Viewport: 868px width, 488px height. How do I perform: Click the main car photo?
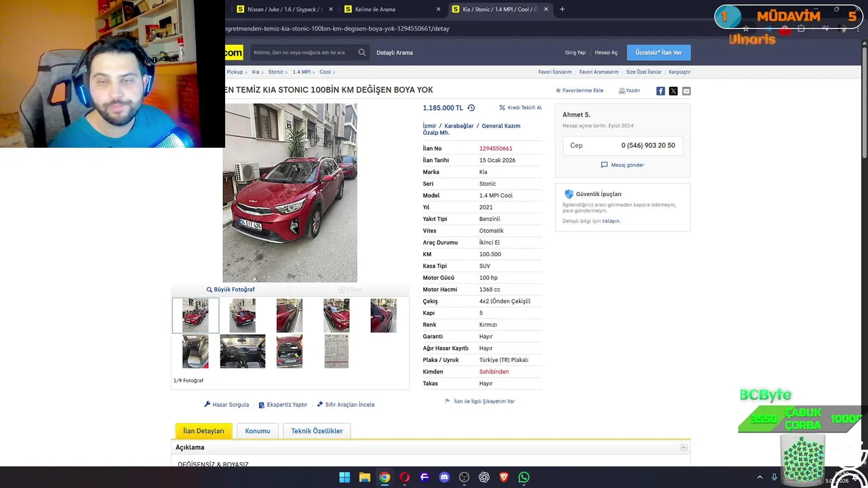(290, 192)
